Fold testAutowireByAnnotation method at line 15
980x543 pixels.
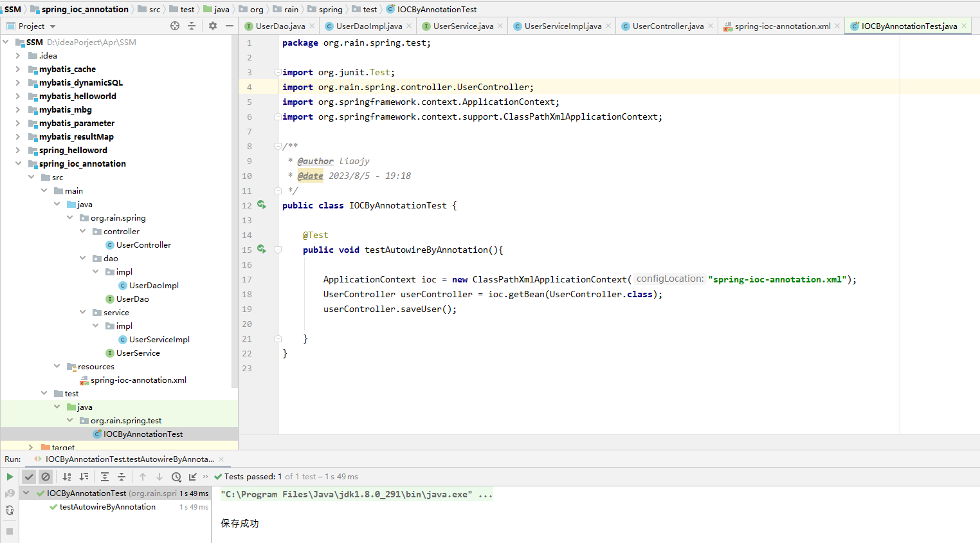(278, 250)
